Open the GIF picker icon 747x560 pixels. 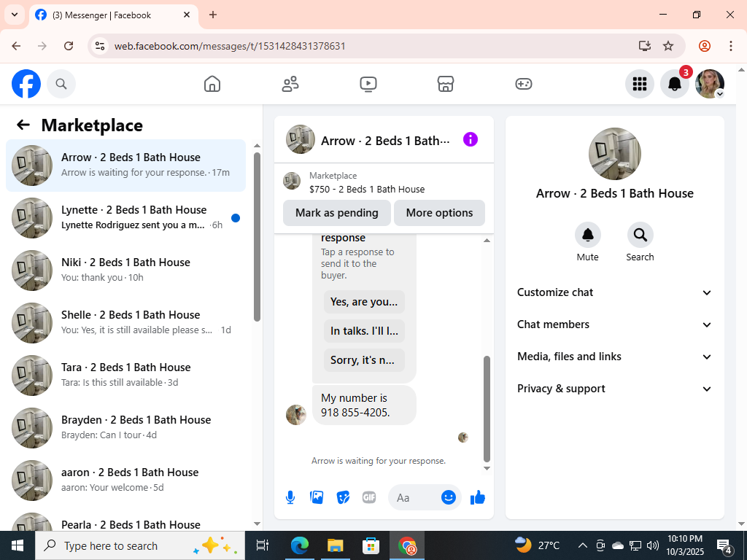tap(368, 497)
